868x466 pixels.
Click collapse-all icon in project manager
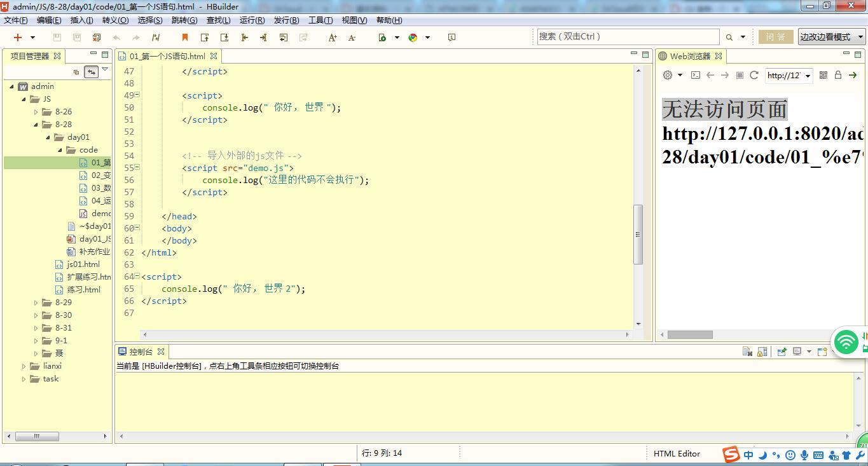point(76,72)
